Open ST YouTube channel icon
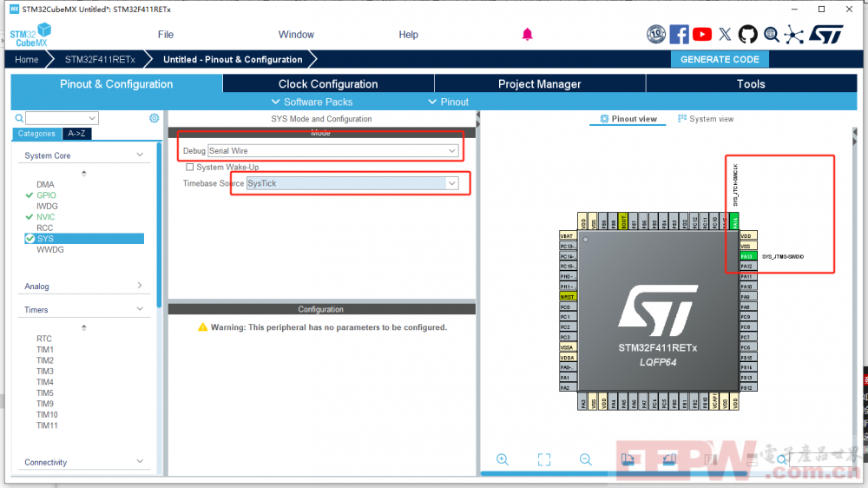 (702, 35)
